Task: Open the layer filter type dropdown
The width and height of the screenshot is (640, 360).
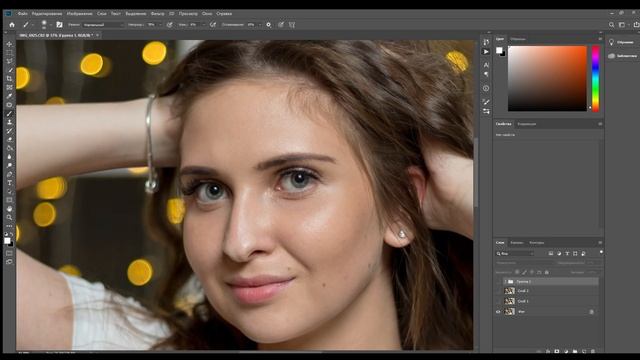Action: pyautogui.click(x=515, y=253)
